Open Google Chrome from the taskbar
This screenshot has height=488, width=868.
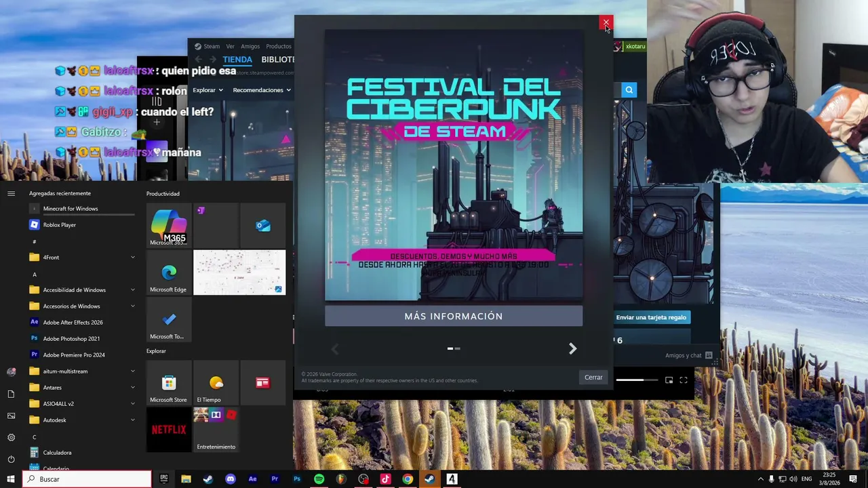408,479
